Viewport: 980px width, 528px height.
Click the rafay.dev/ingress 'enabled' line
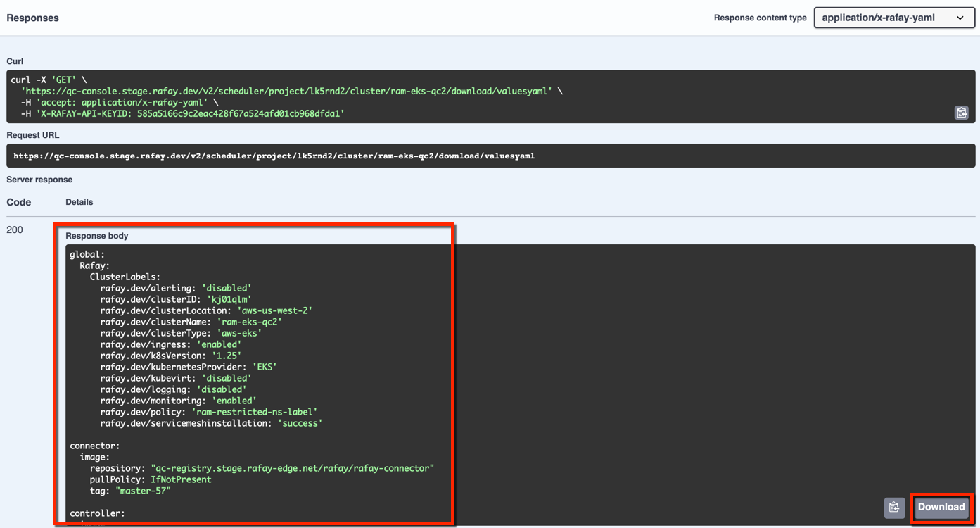(x=171, y=345)
